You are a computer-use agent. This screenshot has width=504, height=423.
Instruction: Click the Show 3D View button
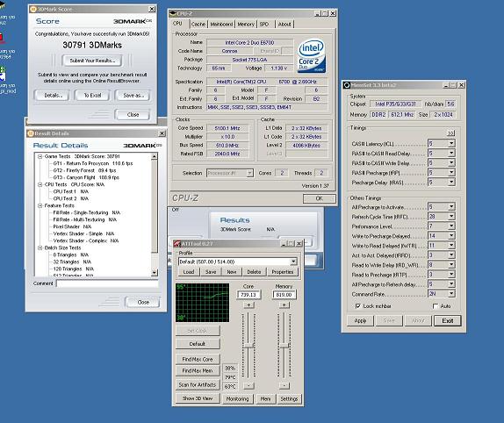pos(198,398)
